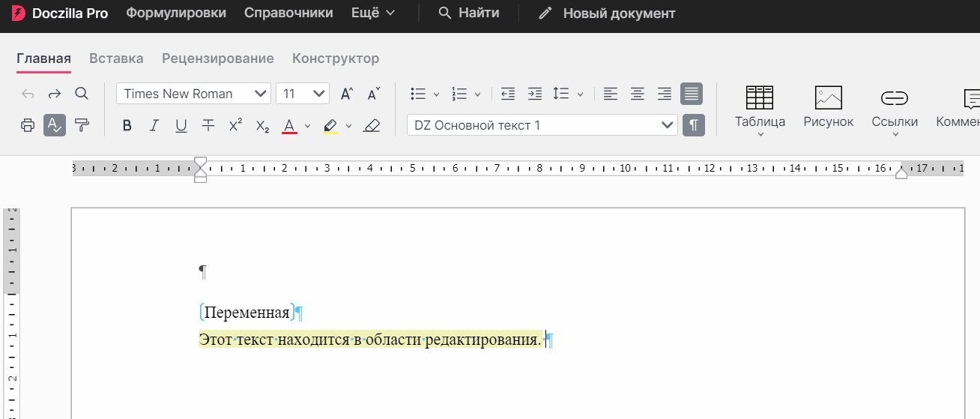Open the font size 11 dropdown
The width and height of the screenshot is (980, 419).
coord(303,94)
